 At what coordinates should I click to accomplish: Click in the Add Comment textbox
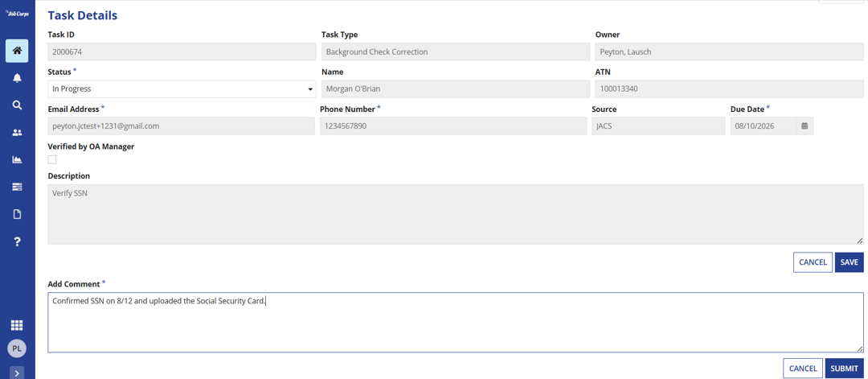pos(456,323)
